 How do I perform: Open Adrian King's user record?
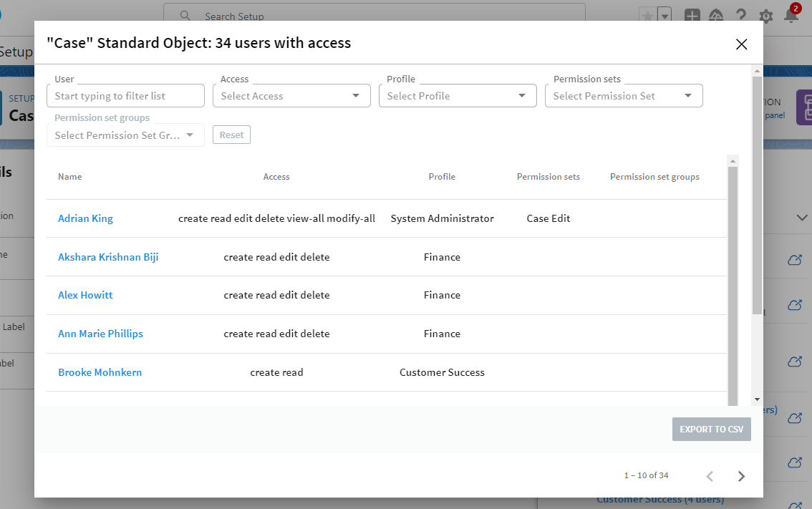point(85,218)
